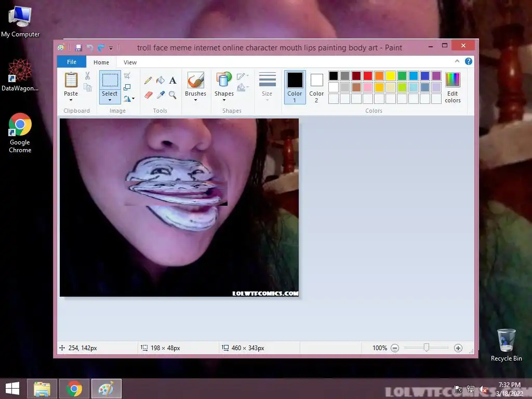Collapse the ribbon with the chevron

(457, 61)
